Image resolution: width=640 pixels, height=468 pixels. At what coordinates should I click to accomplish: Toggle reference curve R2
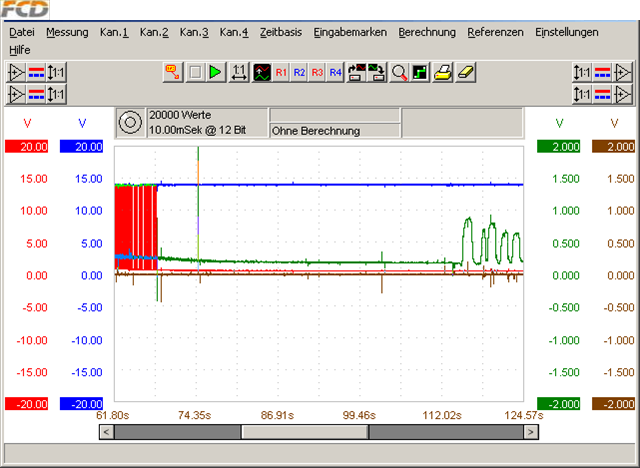click(x=299, y=73)
